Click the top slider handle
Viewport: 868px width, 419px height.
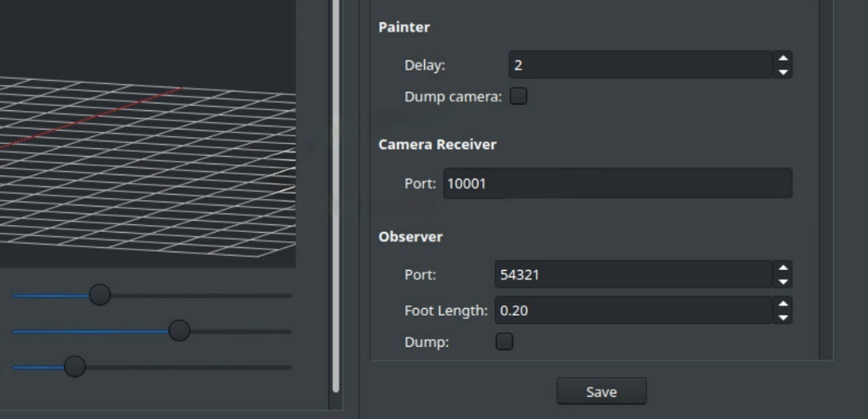pos(100,295)
